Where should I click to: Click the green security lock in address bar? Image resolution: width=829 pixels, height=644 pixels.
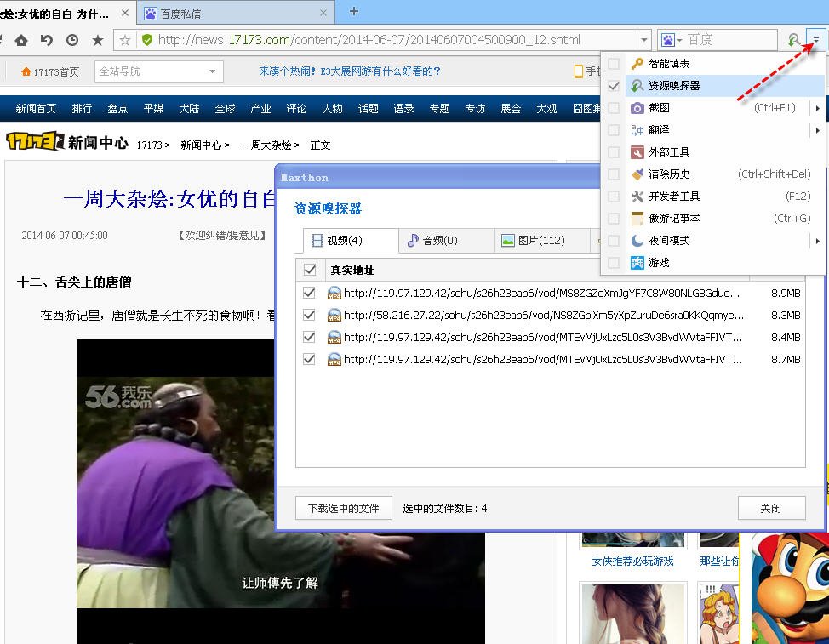click(x=147, y=39)
